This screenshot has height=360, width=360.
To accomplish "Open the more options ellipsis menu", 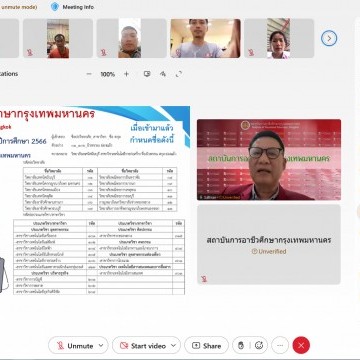I will coord(280,345).
